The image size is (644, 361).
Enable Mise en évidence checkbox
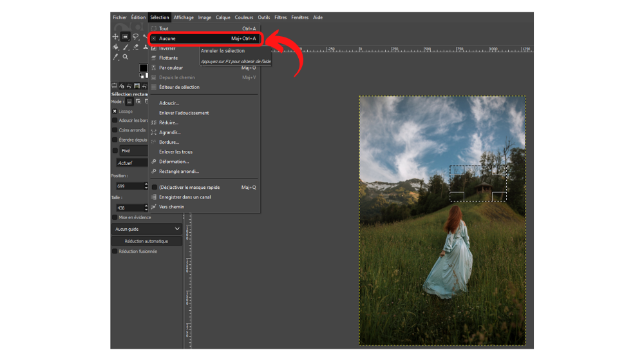tap(115, 217)
